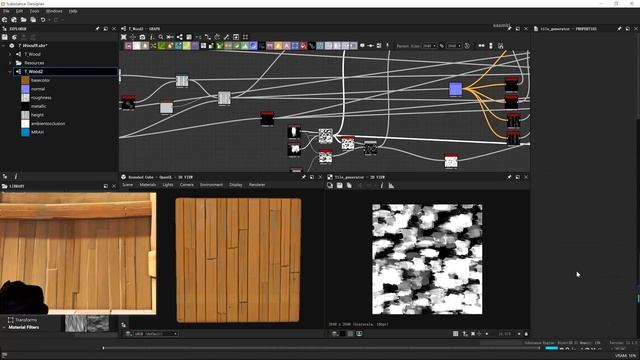
Task: Open the Tools menu
Action: tap(34, 11)
